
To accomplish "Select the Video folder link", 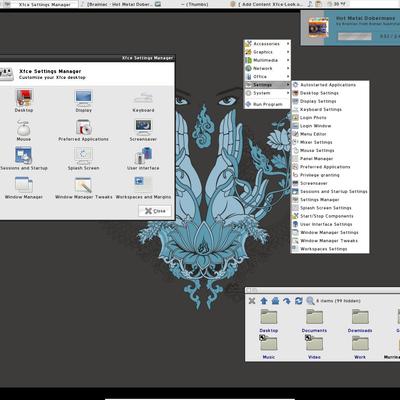I will click(x=314, y=347).
